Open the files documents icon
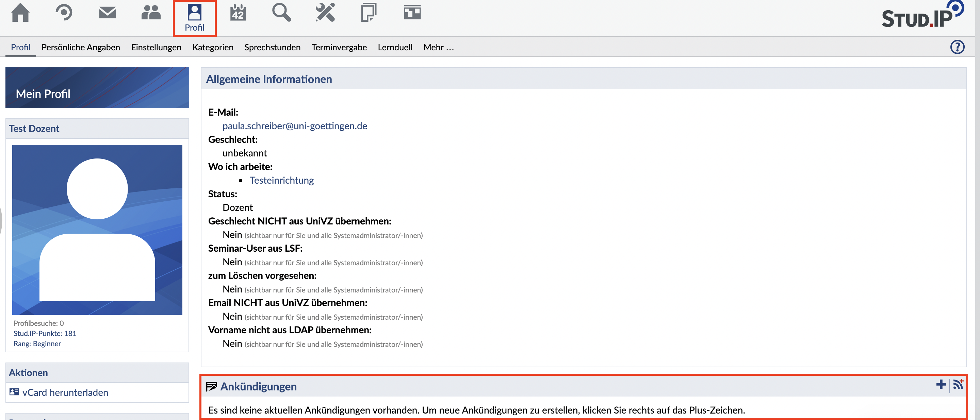The height and width of the screenshot is (420, 980). click(368, 13)
